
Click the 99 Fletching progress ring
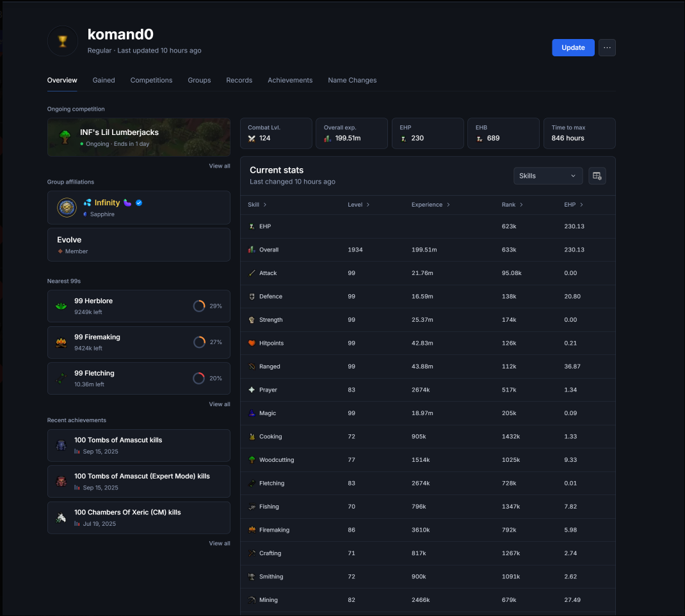pyautogui.click(x=198, y=378)
